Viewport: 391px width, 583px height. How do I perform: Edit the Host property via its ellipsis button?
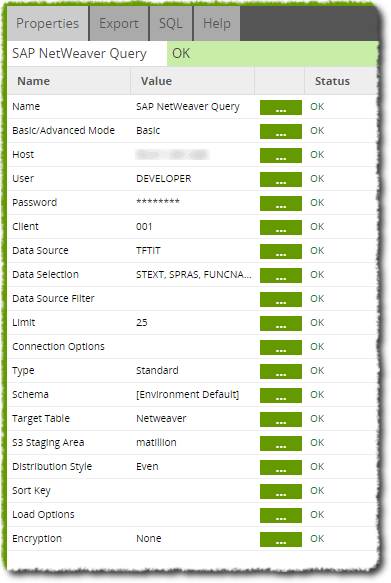pyautogui.click(x=281, y=155)
